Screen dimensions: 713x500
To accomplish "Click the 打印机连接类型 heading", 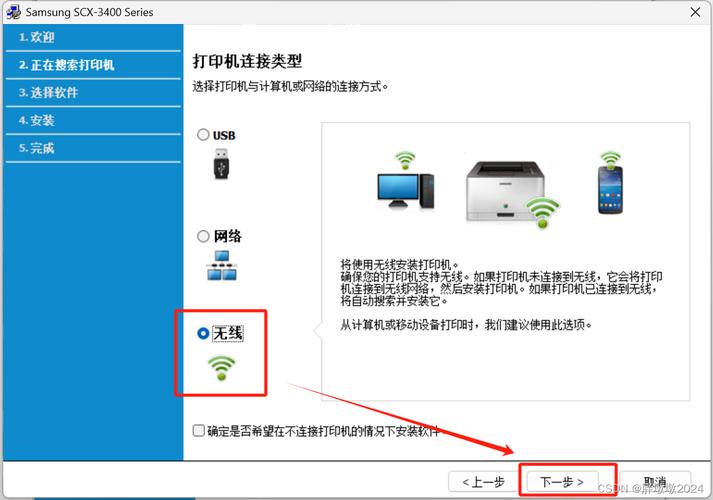I will click(247, 61).
